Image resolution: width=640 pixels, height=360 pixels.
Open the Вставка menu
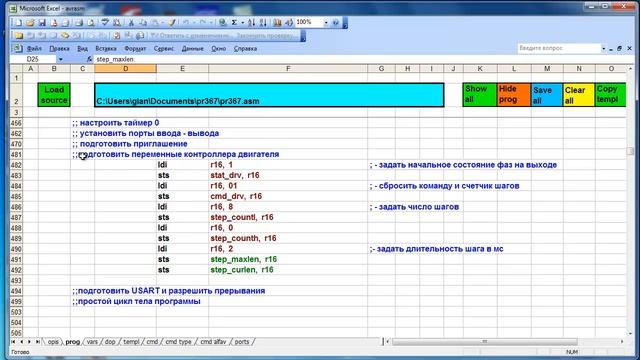click(106, 49)
